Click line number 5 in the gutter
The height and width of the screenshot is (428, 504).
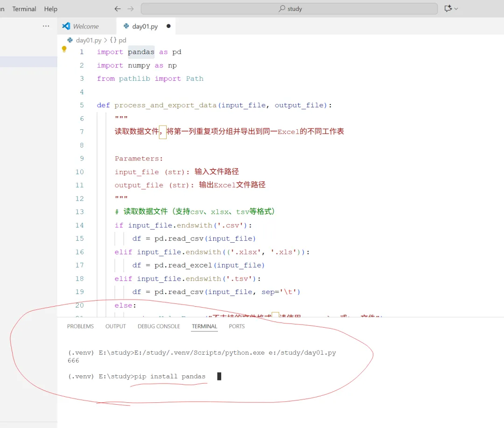point(82,105)
